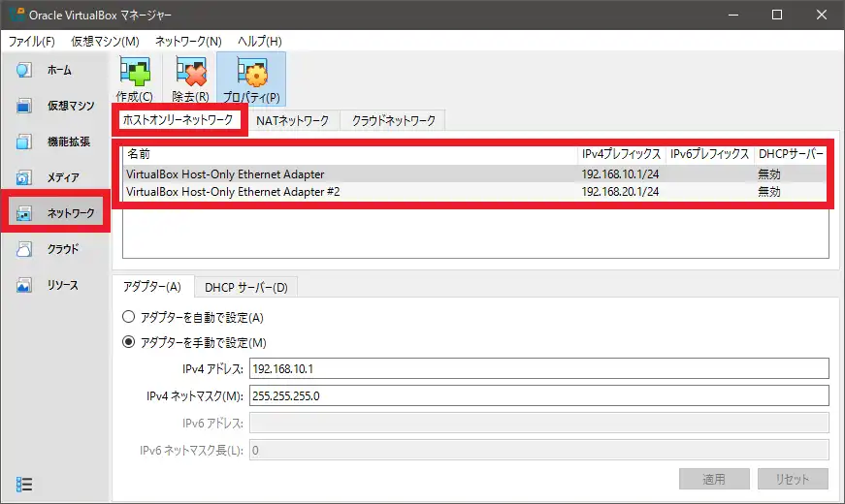Screen dimensions: 845x504
Task: Click the IPv6 Address field
Action: pyautogui.click(x=538, y=423)
